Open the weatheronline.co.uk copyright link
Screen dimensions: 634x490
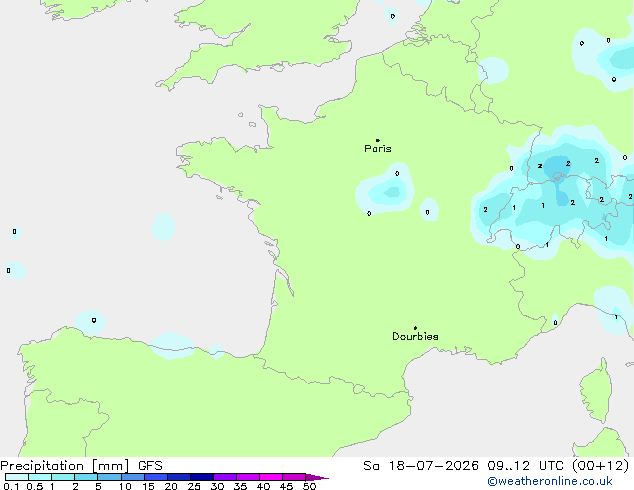[x=550, y=481]
